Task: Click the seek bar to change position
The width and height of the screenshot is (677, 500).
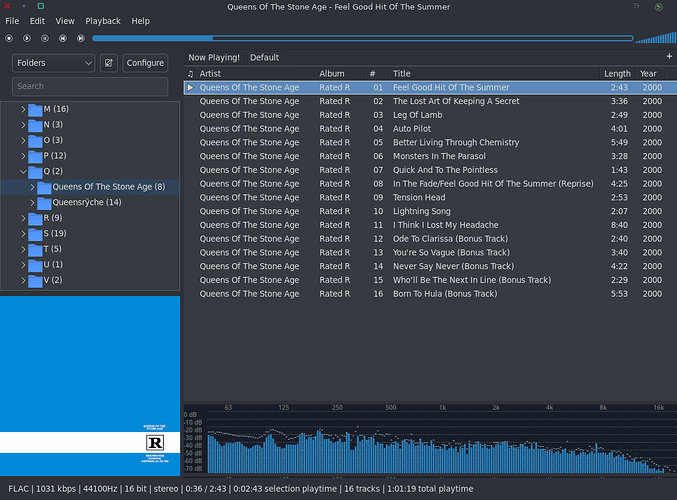Action: coord(362,39)
